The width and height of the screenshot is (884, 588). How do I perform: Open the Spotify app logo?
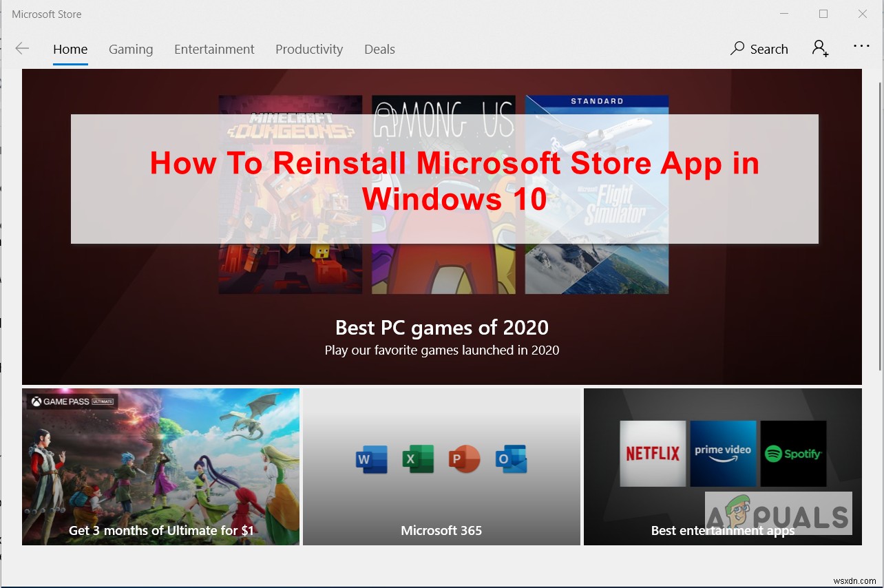tap(793, 454)
